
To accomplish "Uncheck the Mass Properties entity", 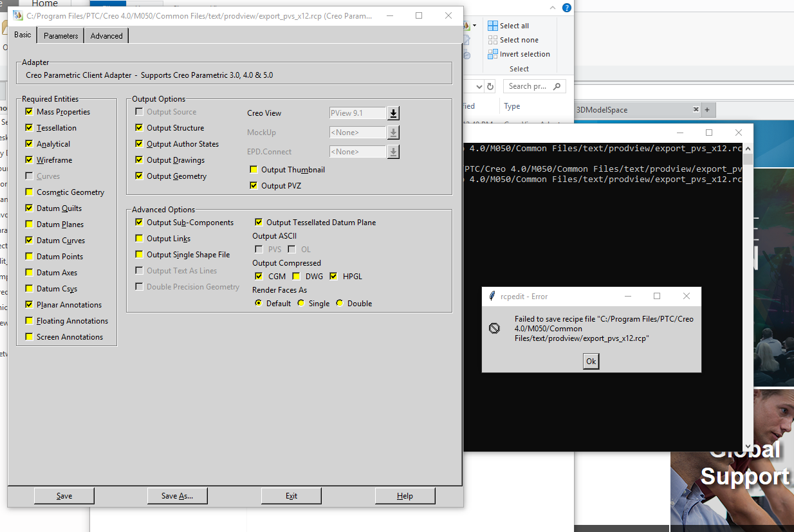I will (x=28, y=111).
